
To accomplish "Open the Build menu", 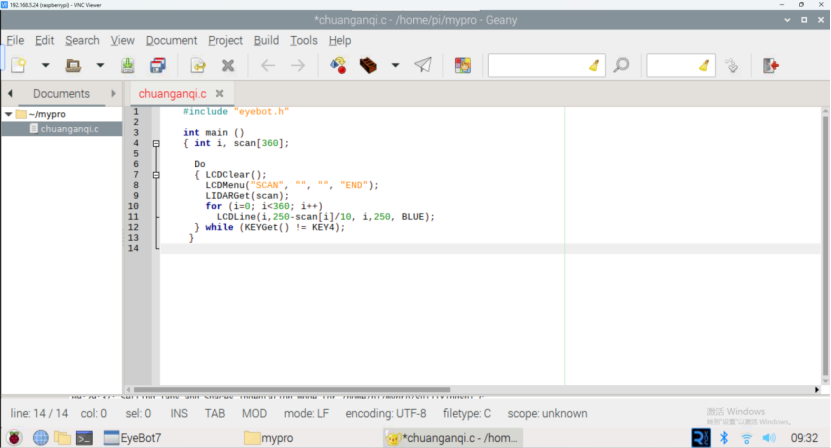I will coord(266,40).
